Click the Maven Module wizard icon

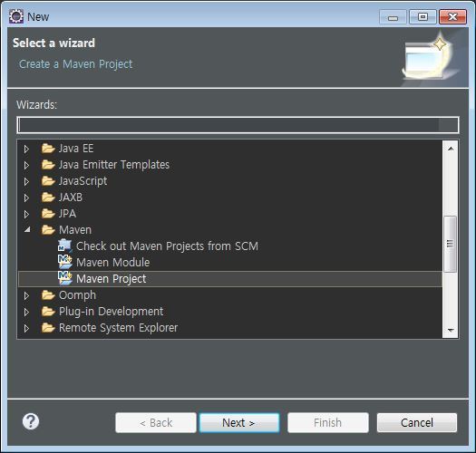[x=65, y=262]
